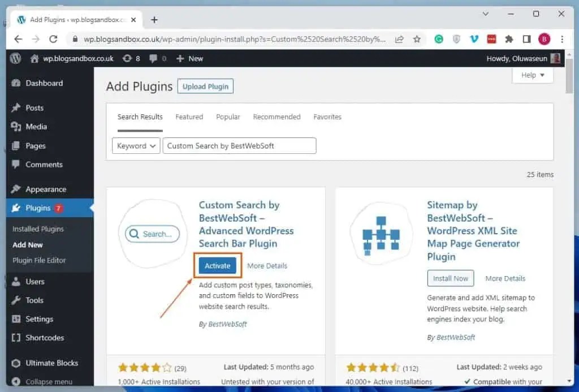Click Install Now for the Sitemap plugin
The height and width of the screenshot is (392, 579).
[x=450, y=278]
